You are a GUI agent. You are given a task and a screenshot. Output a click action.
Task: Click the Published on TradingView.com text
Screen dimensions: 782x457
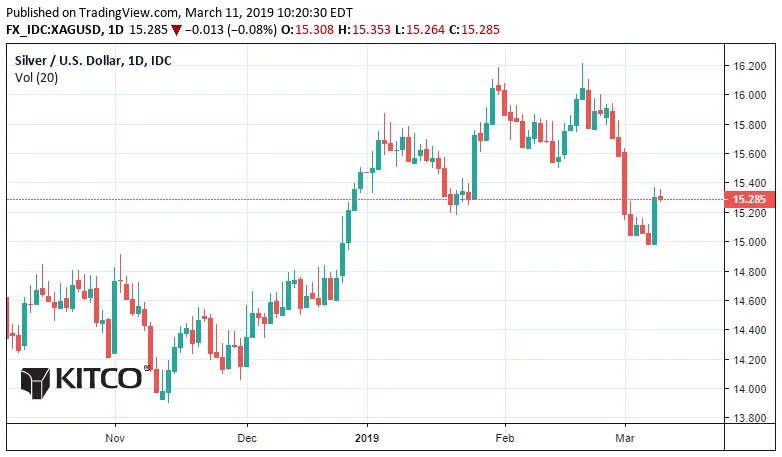[92, 12]
